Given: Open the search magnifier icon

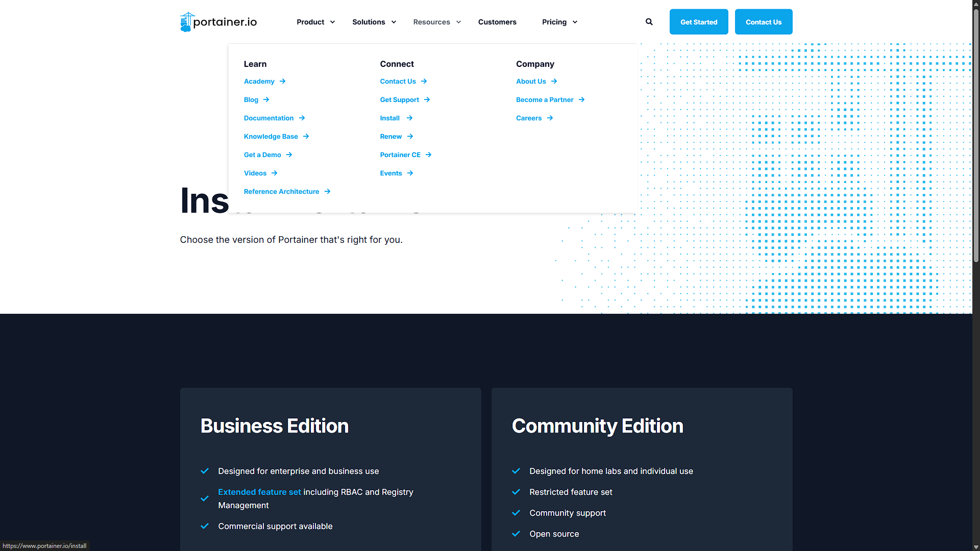Looking at the screenshot, I should tap(649, 22).
